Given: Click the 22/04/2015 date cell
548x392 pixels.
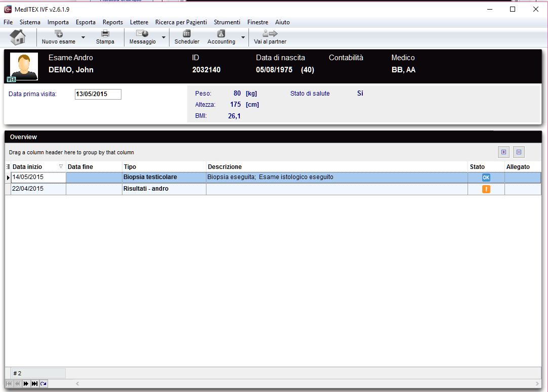Looking at the screenshot, I should (38, 189).
